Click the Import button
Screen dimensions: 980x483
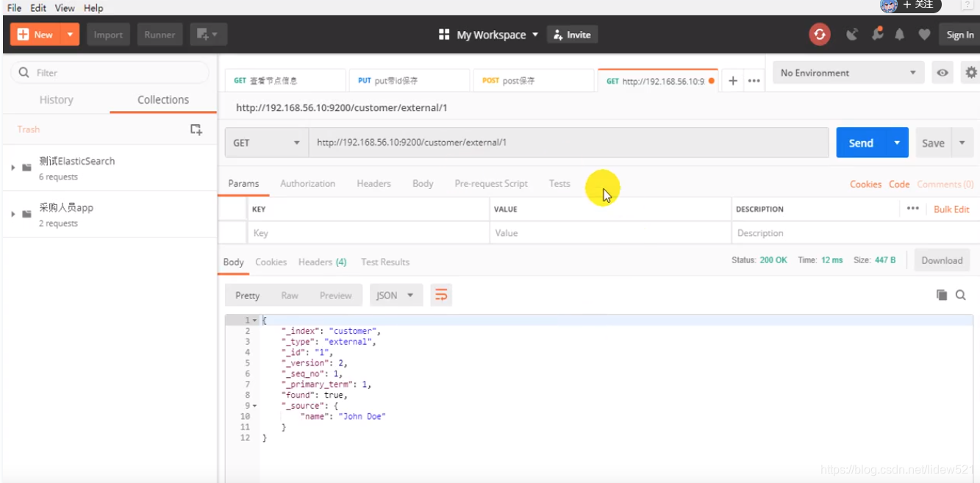click(x=108, y=35)
